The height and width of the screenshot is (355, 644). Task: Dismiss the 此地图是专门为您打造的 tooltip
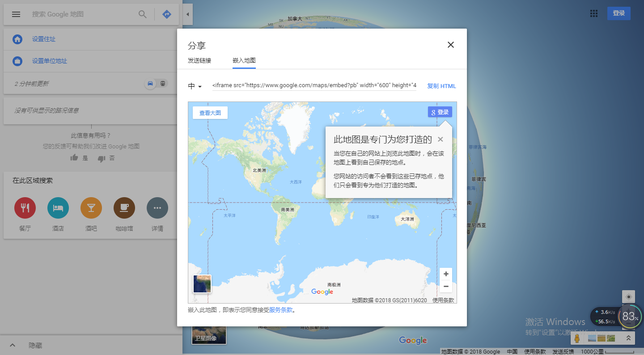click(441, 139)
